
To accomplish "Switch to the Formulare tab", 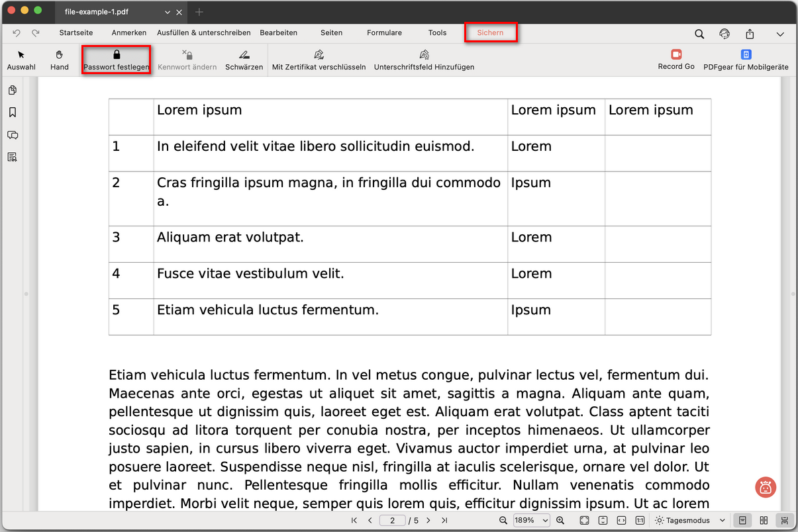I will pos(384,32).
